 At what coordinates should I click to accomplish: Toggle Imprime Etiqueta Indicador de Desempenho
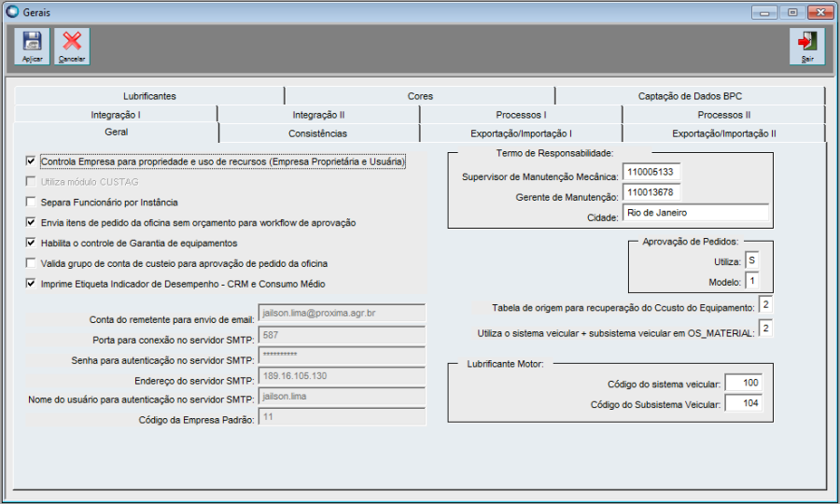pos(31,283)
